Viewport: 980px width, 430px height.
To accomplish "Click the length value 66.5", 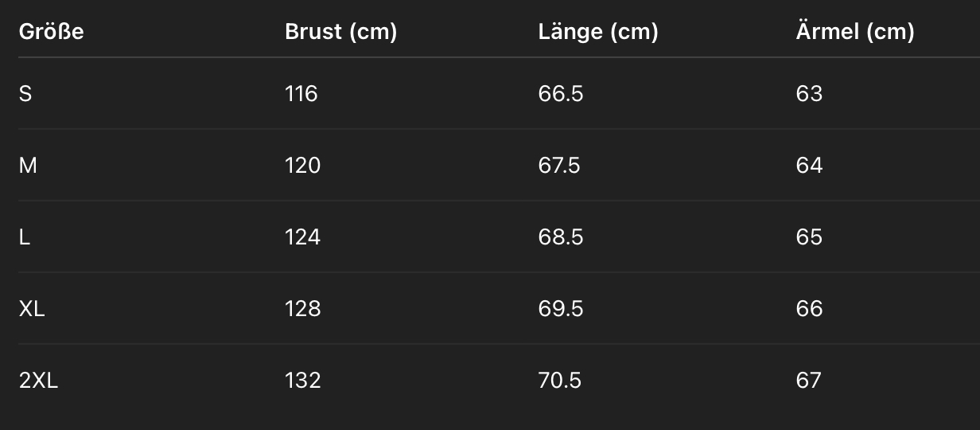I will click(561, 94).
